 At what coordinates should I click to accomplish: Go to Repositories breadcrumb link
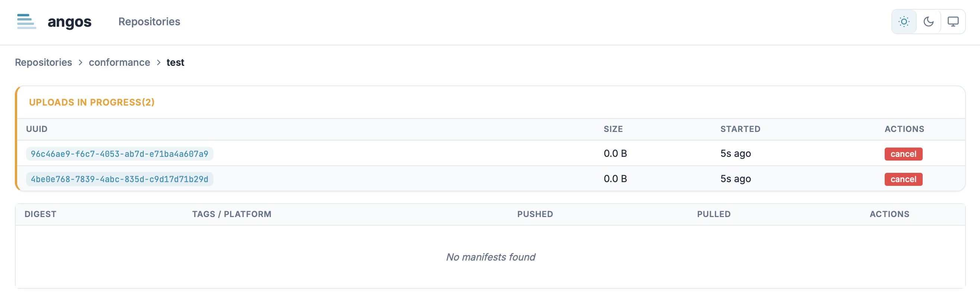tap(43, 62)
